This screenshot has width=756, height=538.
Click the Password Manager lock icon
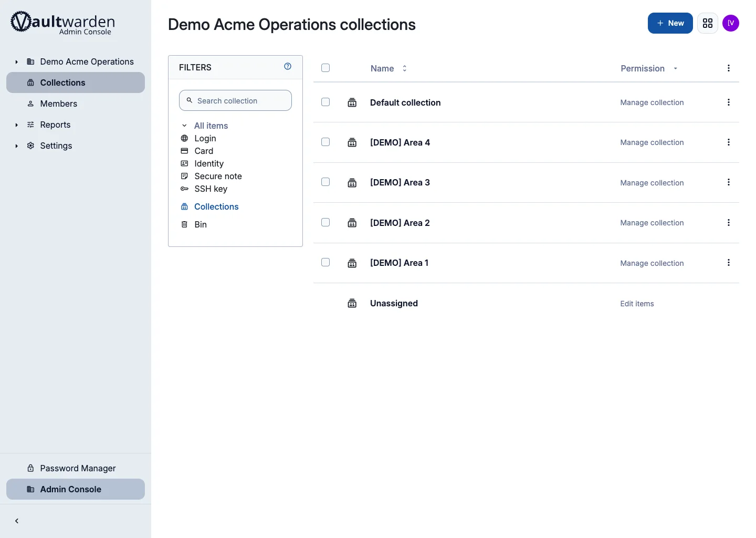pyautogui.click(x=30, y=468)
